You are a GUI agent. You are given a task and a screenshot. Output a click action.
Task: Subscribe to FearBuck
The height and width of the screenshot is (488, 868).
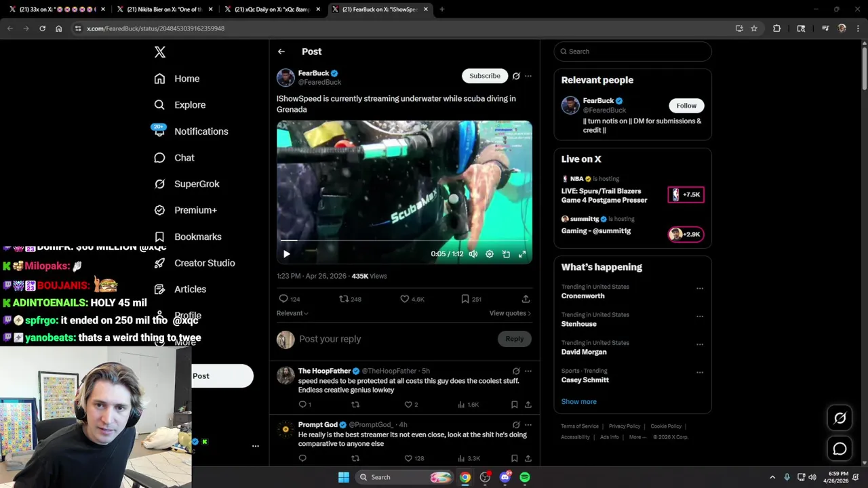tap(485, 76)
